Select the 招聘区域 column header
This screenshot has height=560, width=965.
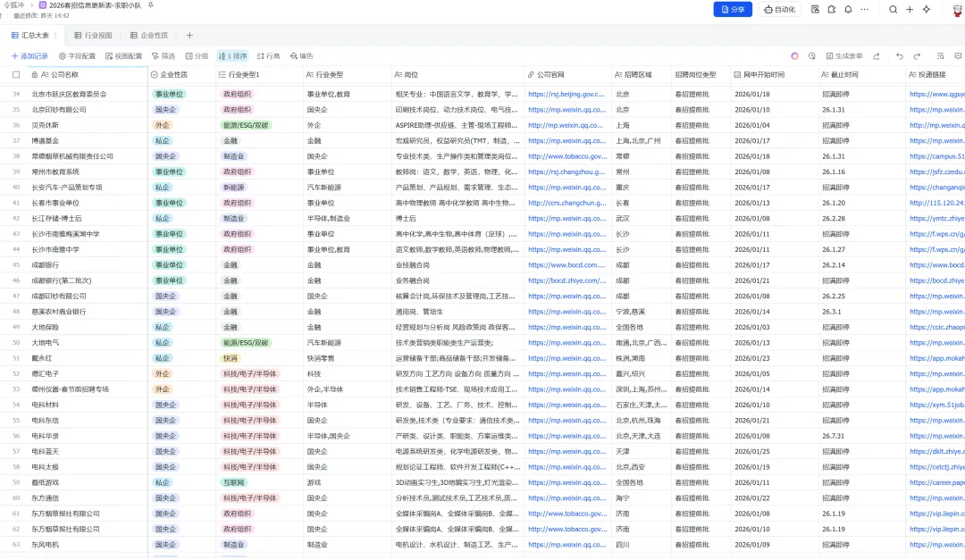[641, 74]
